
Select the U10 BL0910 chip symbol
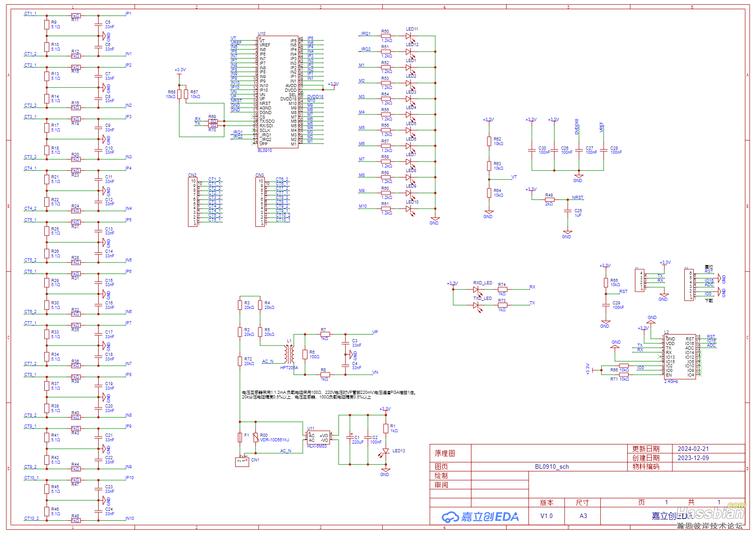click(x=278, y=92)
